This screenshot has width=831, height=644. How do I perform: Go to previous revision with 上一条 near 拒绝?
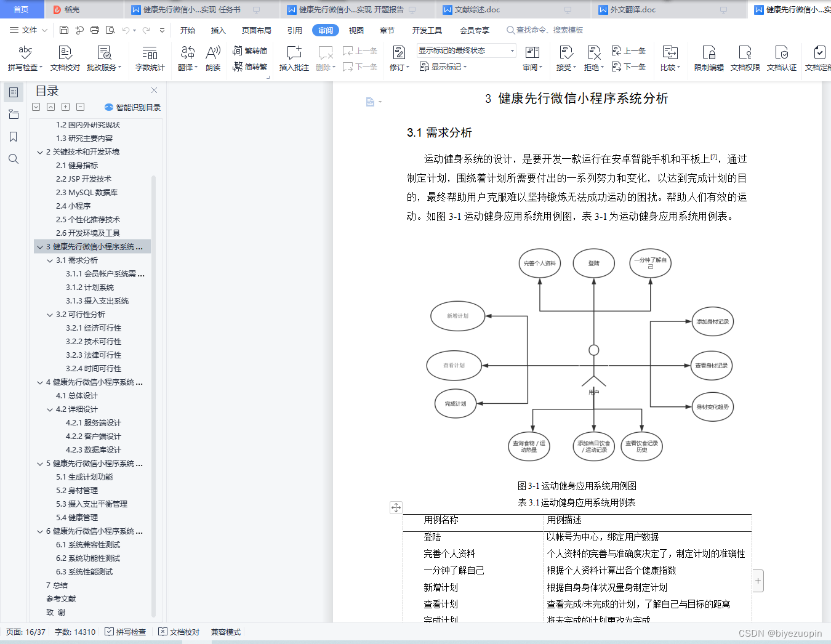(x=628, y=50)
